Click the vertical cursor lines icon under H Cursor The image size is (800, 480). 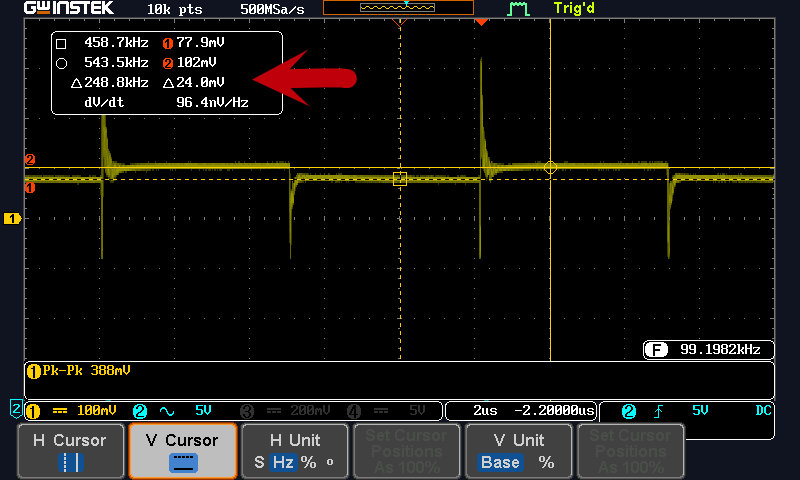click(70, 463)
